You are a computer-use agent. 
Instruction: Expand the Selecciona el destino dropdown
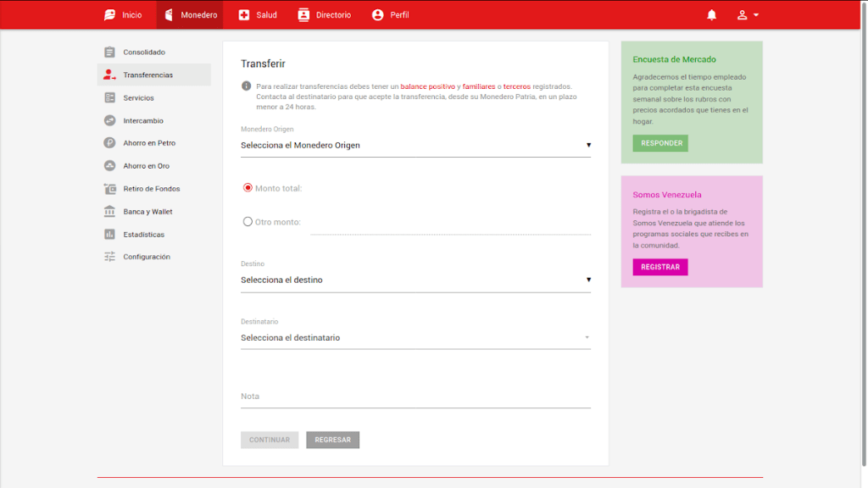point(415,280)
